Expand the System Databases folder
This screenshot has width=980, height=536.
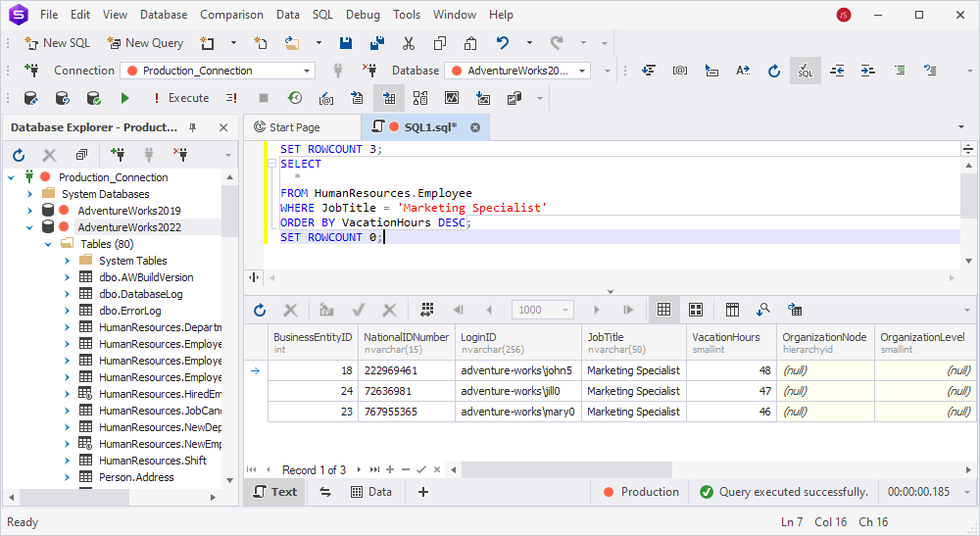[30, 194]
